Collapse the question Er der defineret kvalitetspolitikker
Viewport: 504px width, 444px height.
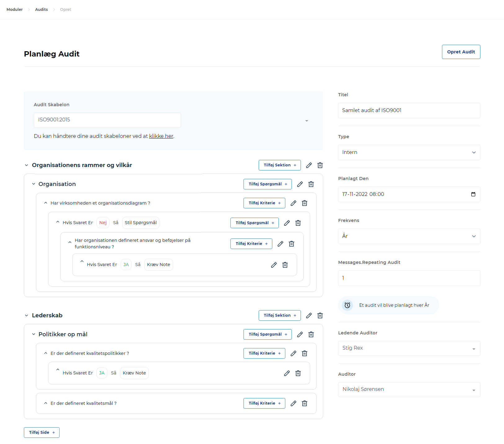pyautogui.click(x=45, y=353)
